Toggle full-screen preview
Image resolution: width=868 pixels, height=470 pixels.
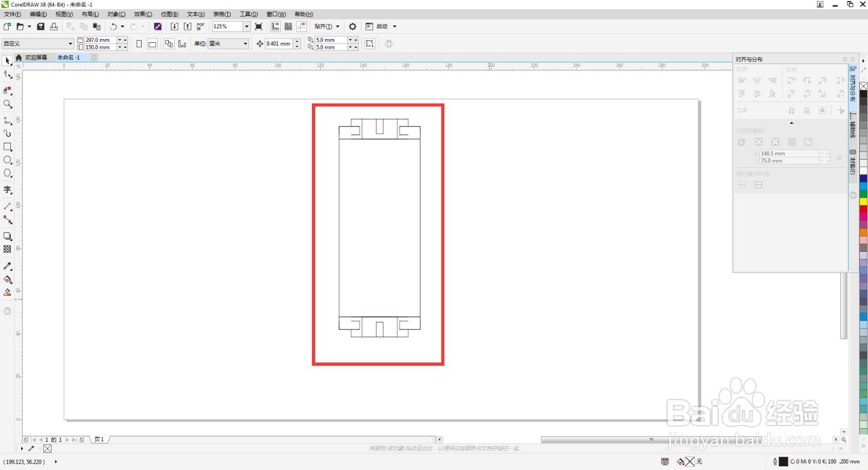point(259,26)
